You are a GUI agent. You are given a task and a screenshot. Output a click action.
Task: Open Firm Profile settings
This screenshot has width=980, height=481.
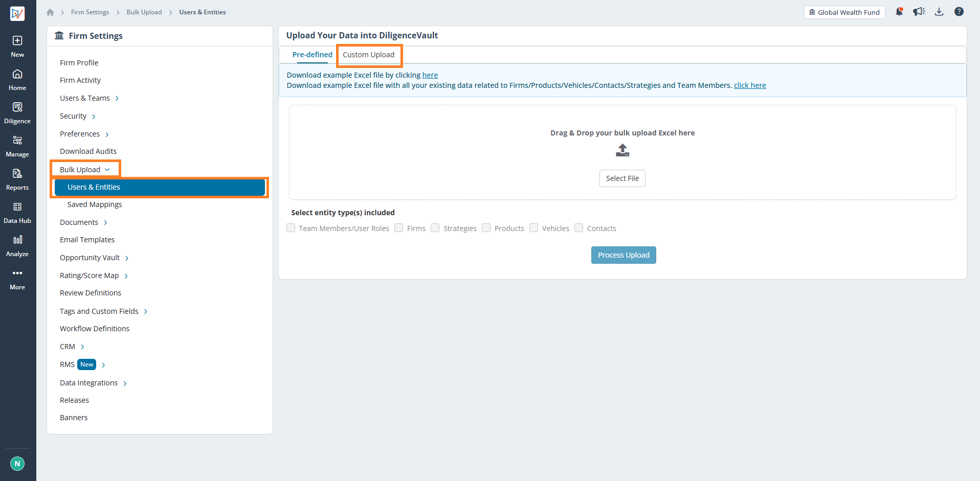79,63
